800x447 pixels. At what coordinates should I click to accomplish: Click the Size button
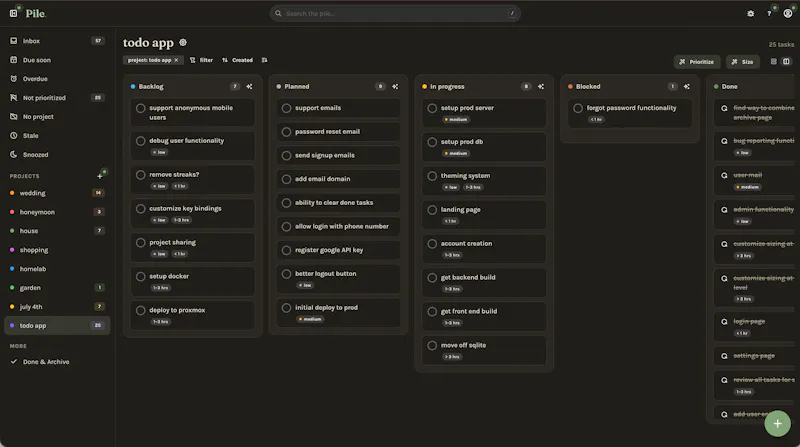point(742,62)
